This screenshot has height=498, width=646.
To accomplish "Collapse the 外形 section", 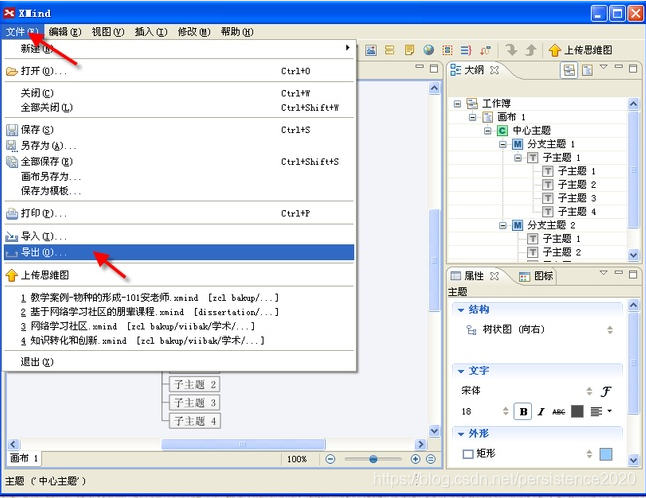I will pos(461,434).
